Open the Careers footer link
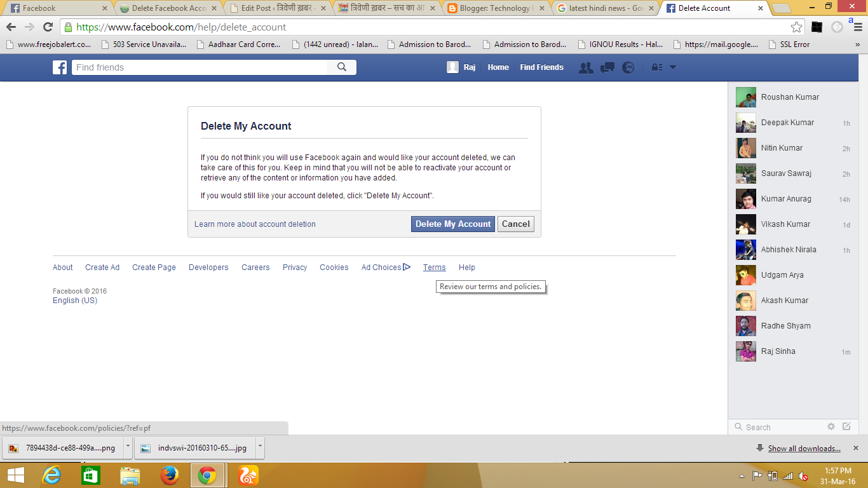The height and width of the screenshot is (488, 868). (255, 268)
